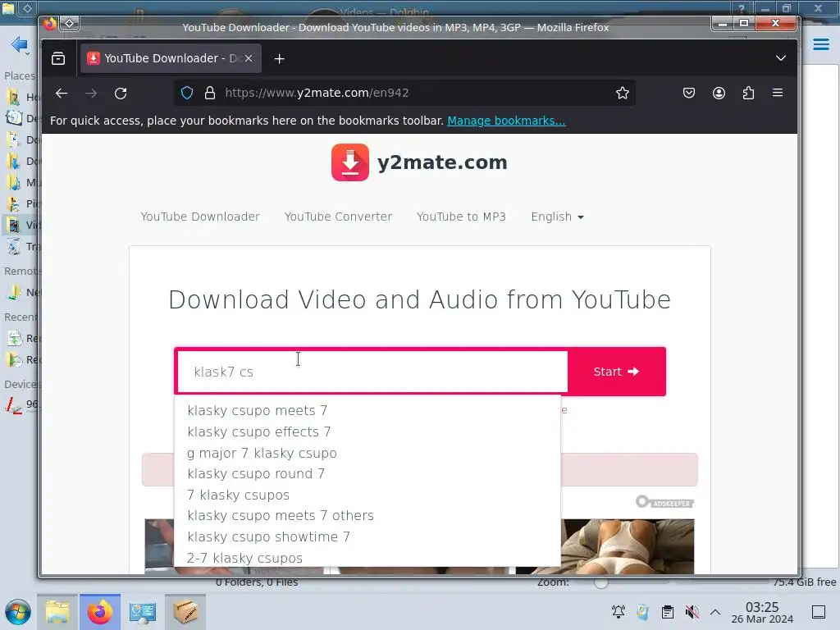Click the search field containing klask7 cs
840x630 pixels.
point(372,372)
